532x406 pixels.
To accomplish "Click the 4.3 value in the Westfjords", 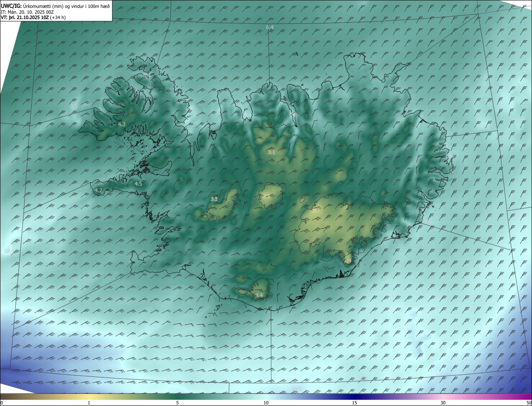I will pos(122,124).
